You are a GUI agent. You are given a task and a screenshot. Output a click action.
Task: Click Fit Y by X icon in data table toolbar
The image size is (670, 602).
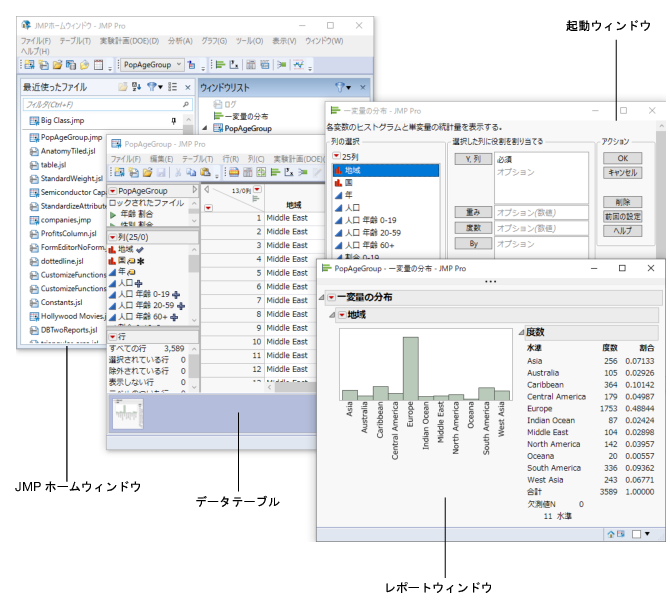289,172
